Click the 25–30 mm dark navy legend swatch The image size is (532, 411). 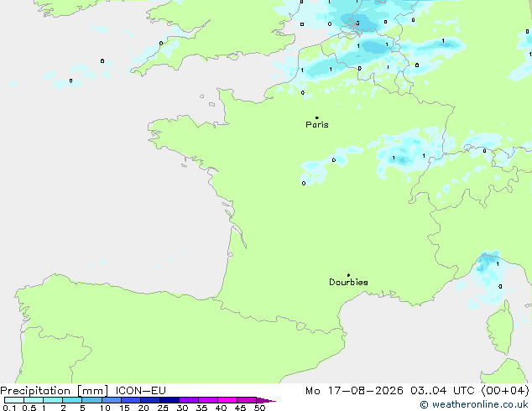(170, 400)
